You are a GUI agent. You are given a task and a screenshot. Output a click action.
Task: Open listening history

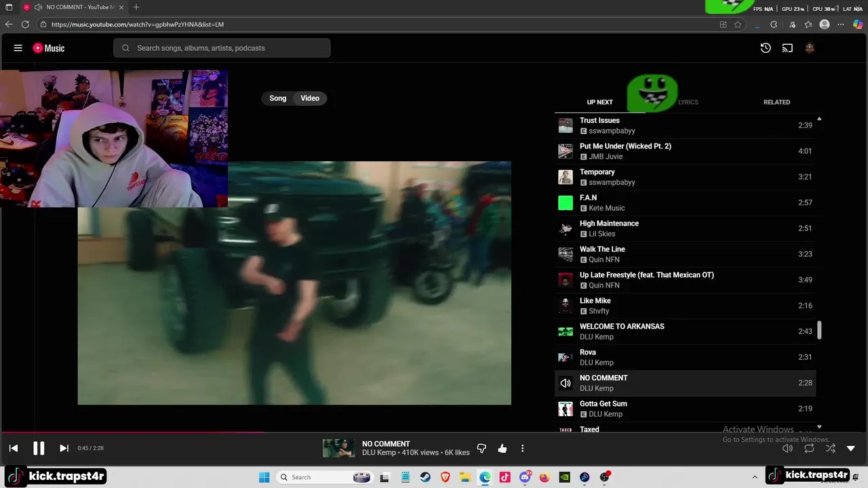(x=766, y=48)
